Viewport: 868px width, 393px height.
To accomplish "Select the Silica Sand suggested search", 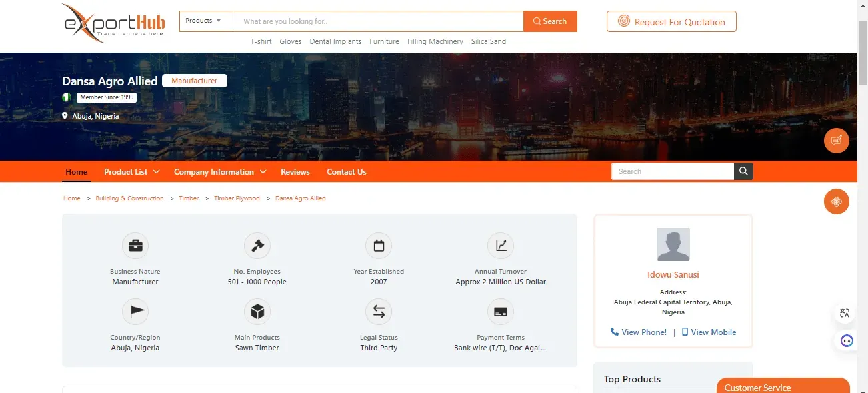I will 489,41.
